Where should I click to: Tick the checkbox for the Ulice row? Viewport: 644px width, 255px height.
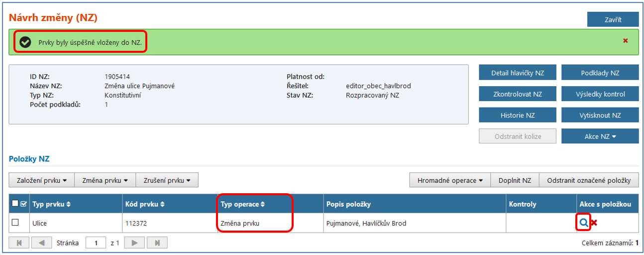[x=15, y=223]
